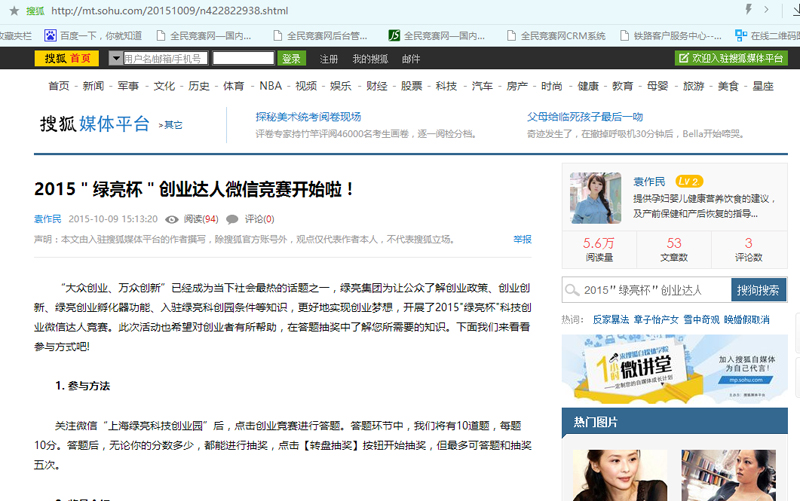Open 汽车 navigation item
The image size is (800, 501).
pos(482,86)
